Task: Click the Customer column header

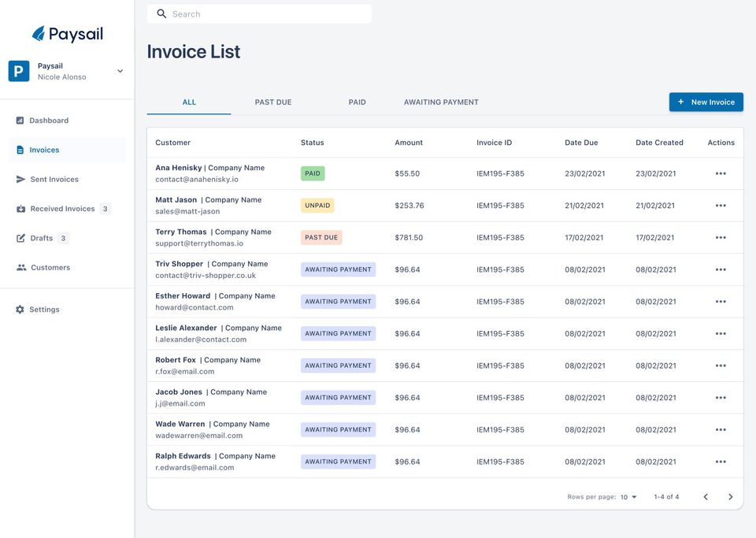Action: pos(172,143)
